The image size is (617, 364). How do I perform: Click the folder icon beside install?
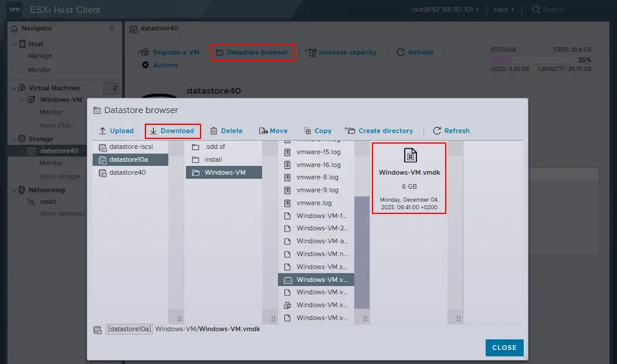[195, 159]
